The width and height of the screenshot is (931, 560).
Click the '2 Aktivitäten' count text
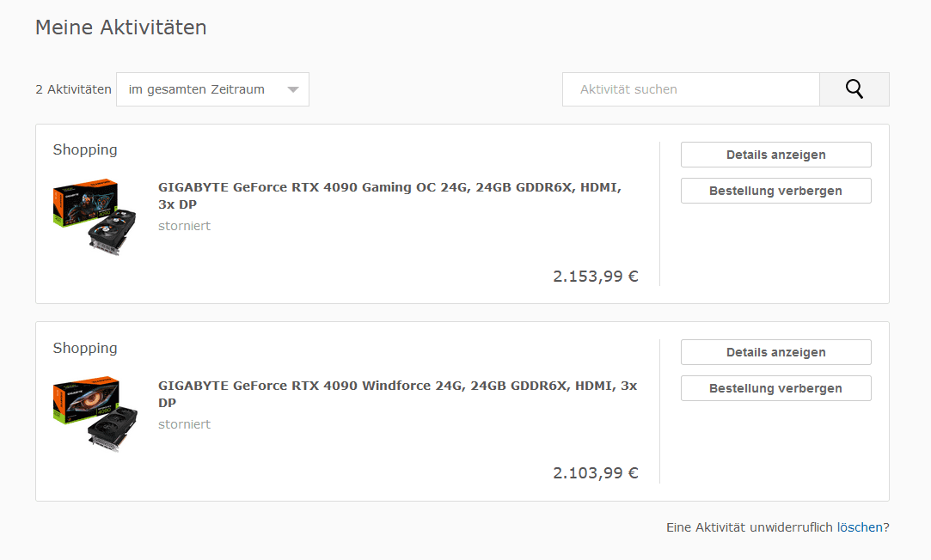(x=73, y=89)
